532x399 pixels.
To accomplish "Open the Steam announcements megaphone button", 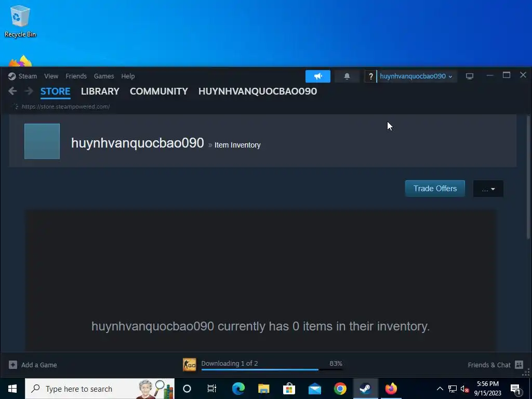I will tap(317, 76).
